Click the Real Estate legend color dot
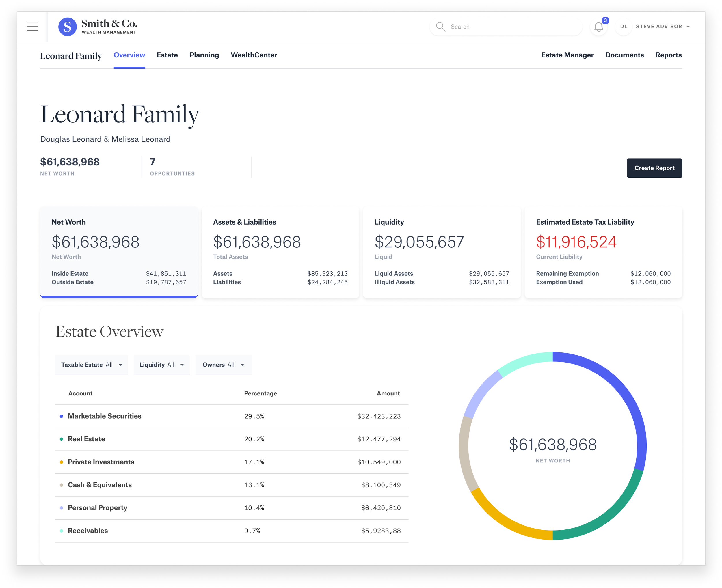 [61, 439]
